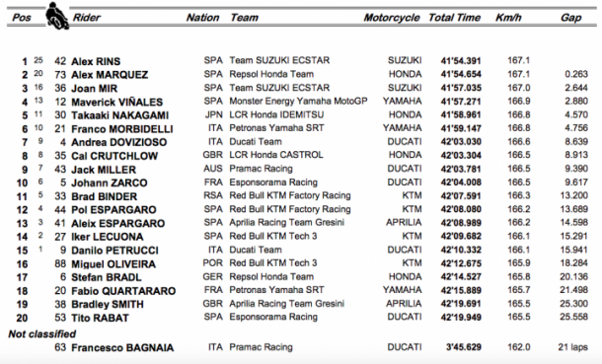The height and width of the screenshot is (364, 602).
Task: Click Joan MIR in third place
Action: [94, 89]
